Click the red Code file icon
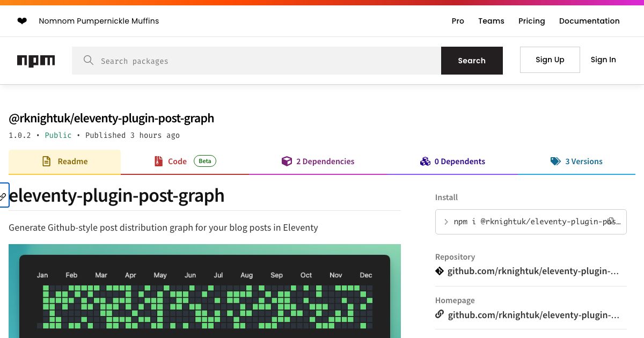Image resolution: width=644 pixels, height=338 pixels. [158, 161]
